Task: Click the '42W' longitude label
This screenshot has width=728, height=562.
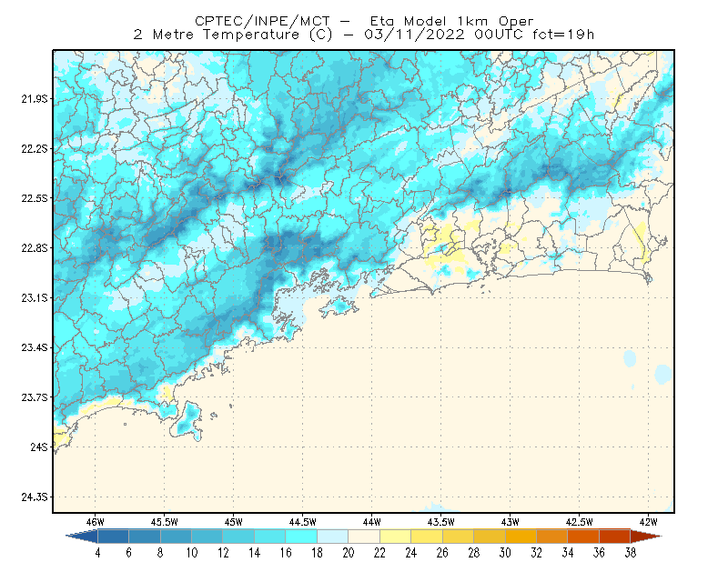Action: click(649, 522)
